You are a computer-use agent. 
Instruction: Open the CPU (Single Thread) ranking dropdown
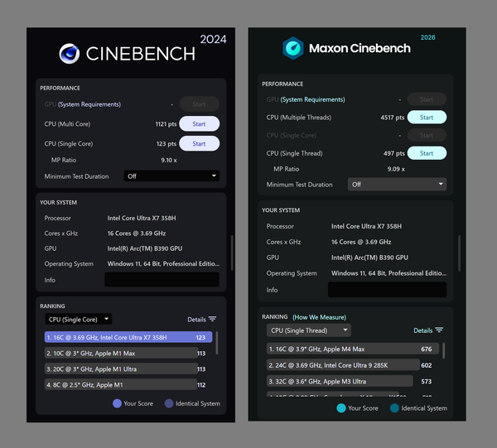(309, 330)
